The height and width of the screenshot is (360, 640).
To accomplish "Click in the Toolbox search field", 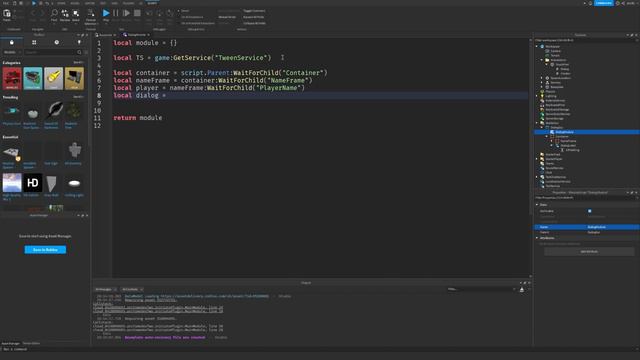I will pyautogui.click(x=51, y=52).
